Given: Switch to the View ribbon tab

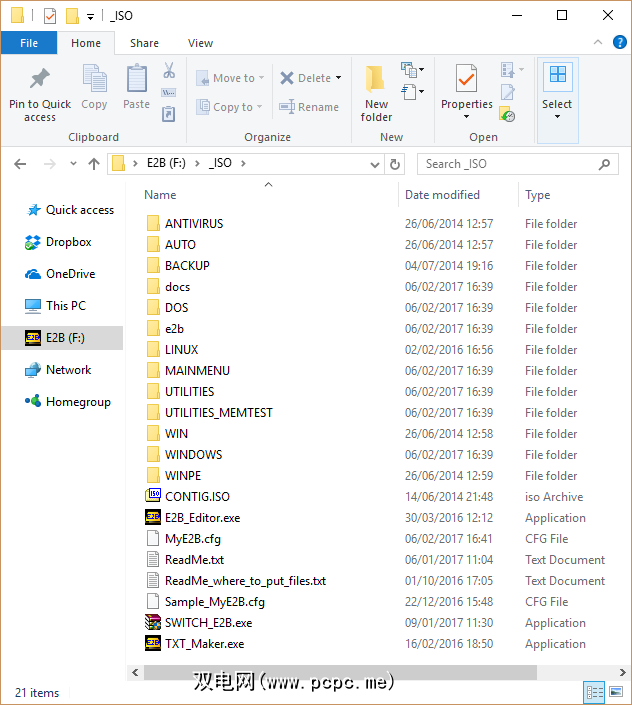Looking at the screenshot, I should click(200, 43).
